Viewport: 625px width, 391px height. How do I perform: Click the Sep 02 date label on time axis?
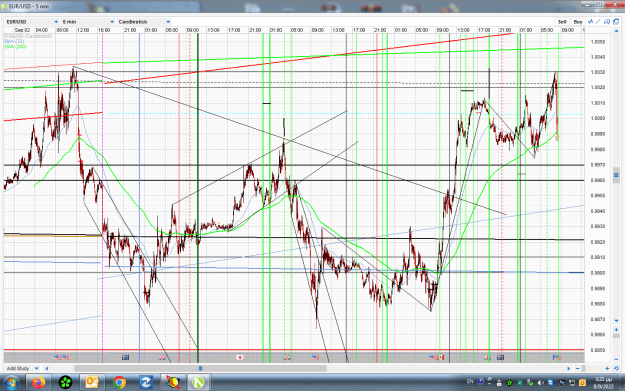pyautogui.click(x=22, y=30)
